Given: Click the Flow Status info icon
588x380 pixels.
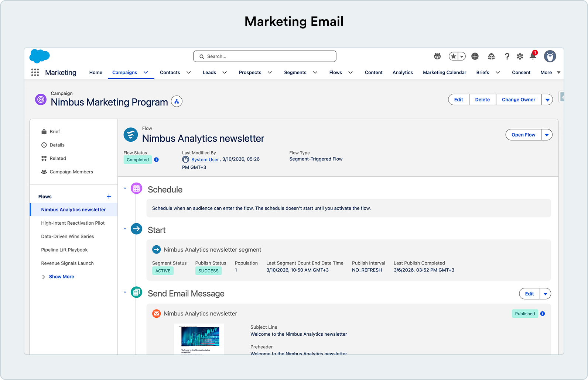Looking at the screenshot, I should pos(156,160).
